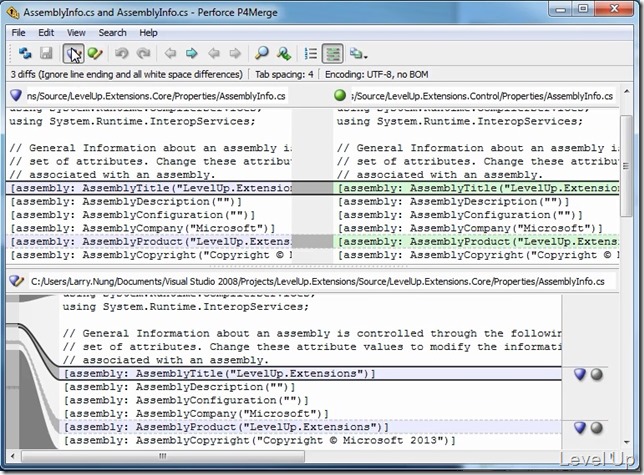Click the gray right arrow icon

[x=235, y=53]
